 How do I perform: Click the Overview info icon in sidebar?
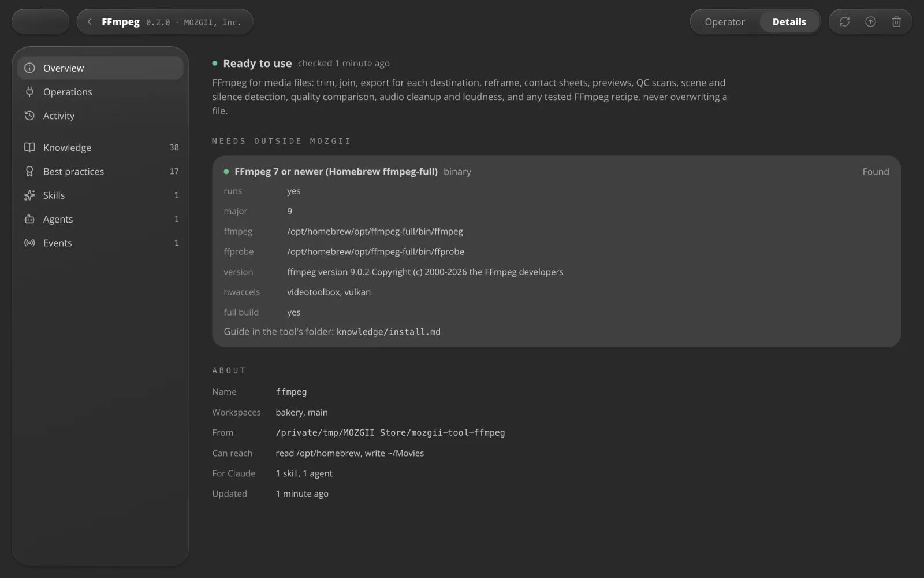click(x=29, y=68)
